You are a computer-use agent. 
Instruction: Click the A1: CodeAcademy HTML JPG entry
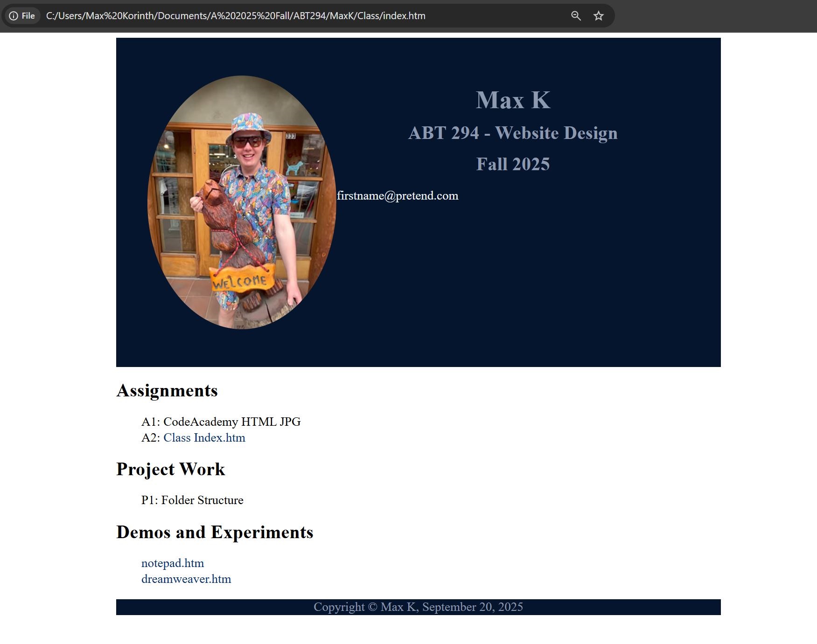click(221, 422)
